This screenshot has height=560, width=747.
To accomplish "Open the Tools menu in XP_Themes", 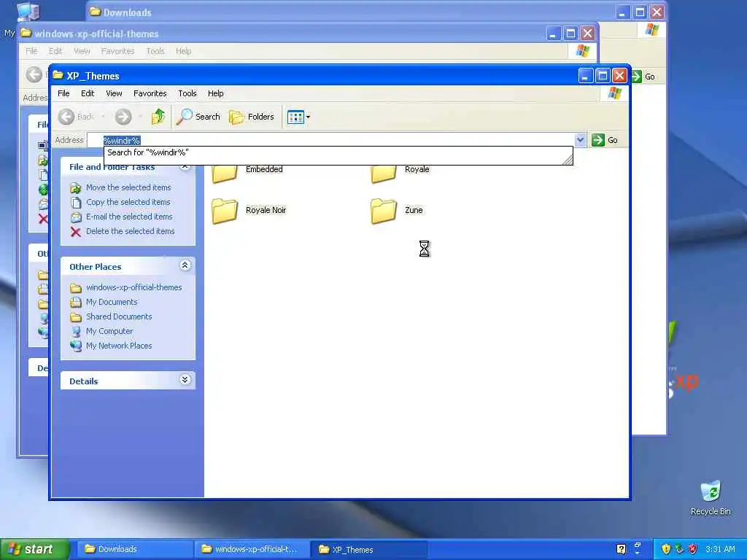I will click(187, 93).
